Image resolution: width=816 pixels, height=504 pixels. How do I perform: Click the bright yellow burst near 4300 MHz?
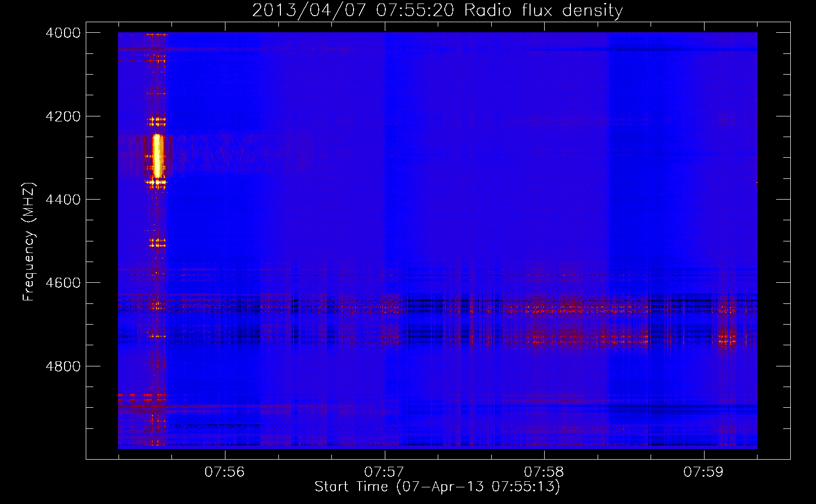coord(158,156)
